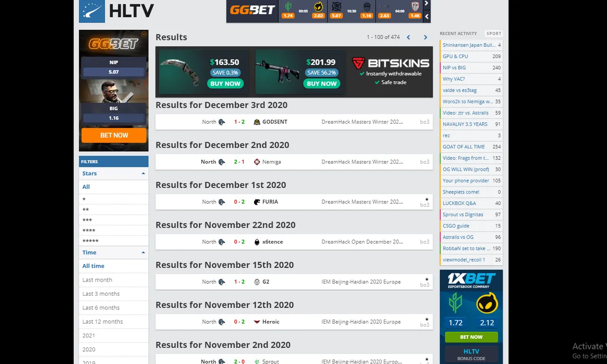Open 'GPU & CPU' forum thread

pyautogui.click(x=471, y=56)
